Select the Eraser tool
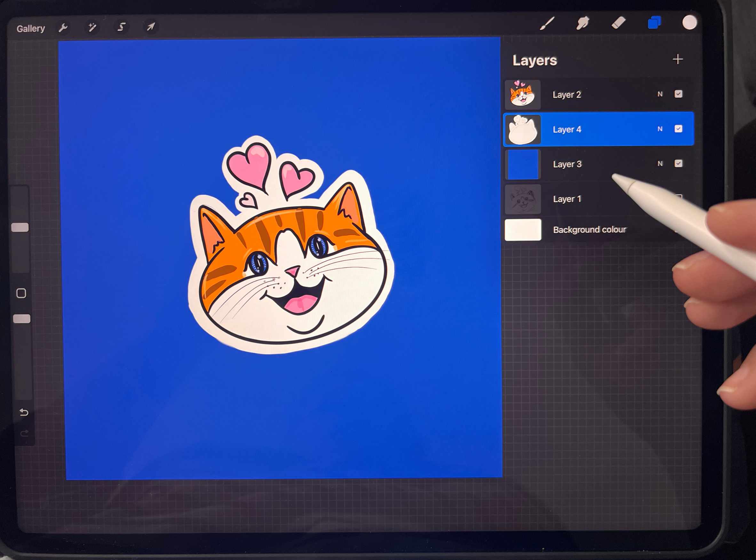The width and height of the screenshot is (756, 560). coord(619,23)
